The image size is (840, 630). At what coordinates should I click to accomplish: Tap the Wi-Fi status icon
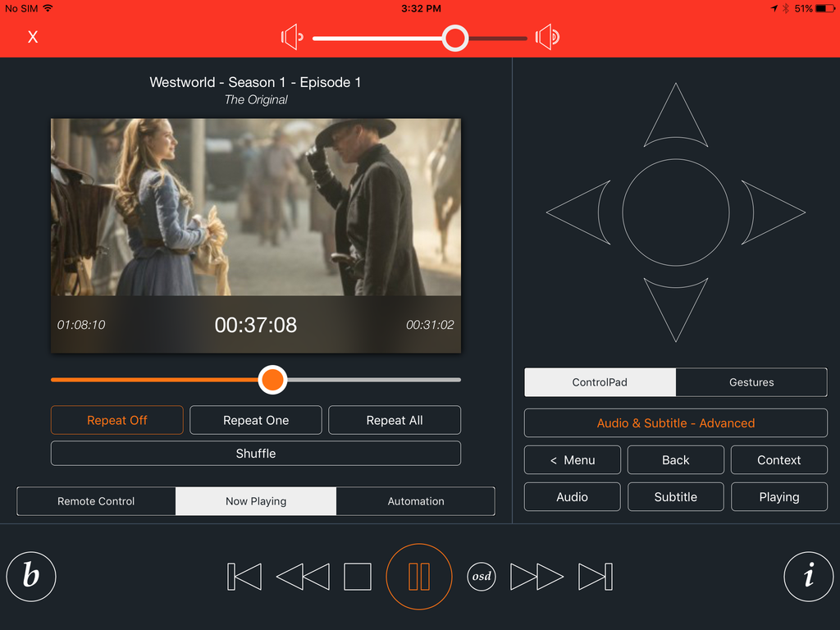point(48,8)
